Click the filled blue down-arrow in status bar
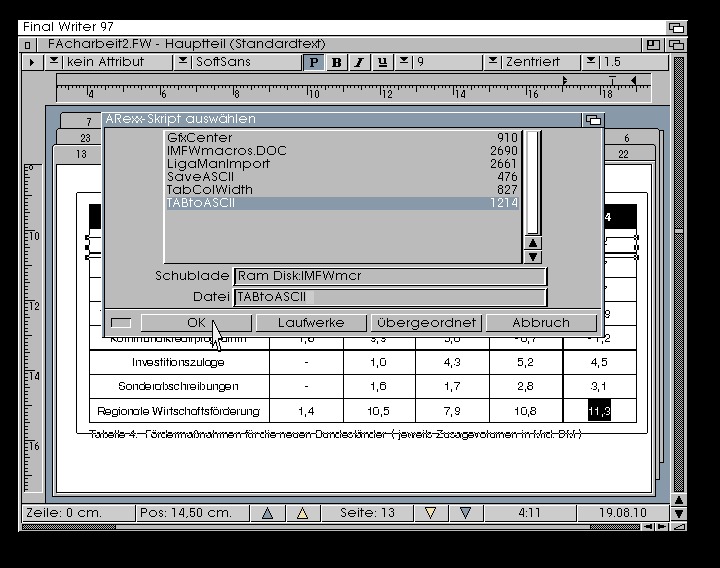Viewport: 720px width, 568px height. (x=465, y=513)
